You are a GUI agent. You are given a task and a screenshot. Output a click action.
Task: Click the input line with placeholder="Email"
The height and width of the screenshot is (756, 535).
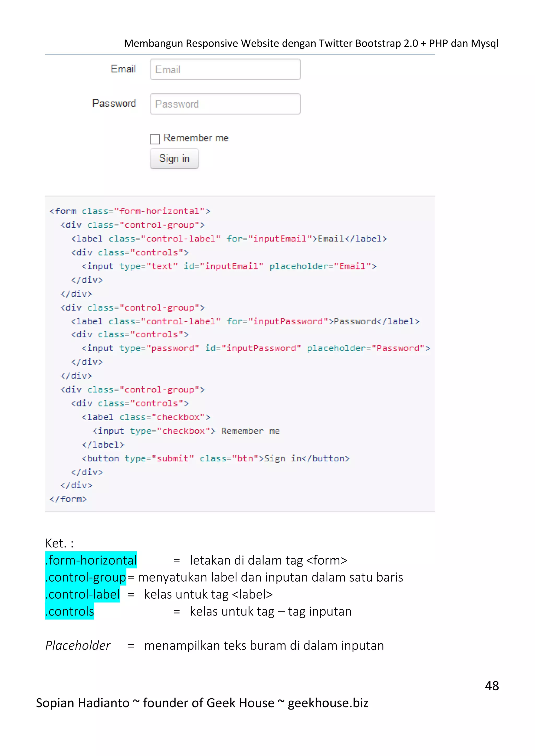229,266
